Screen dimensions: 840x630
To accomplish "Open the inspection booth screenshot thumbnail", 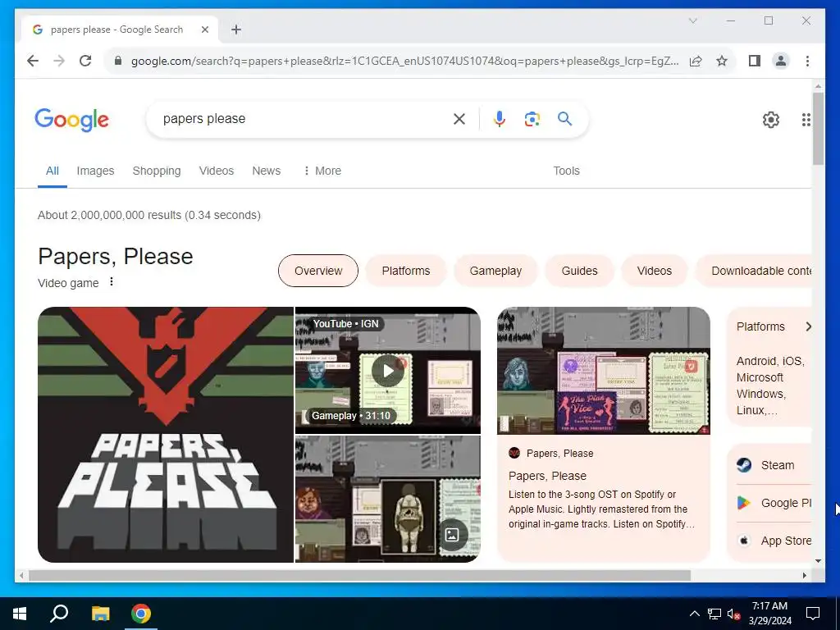I will tap(388, 500).
